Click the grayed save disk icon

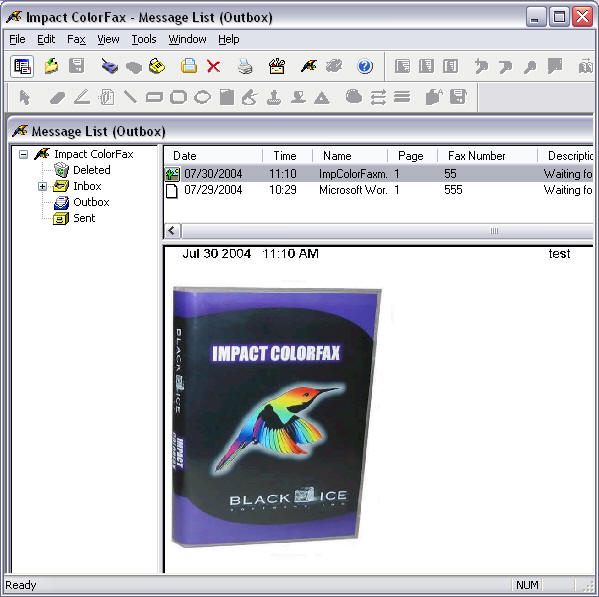tap(76, 66)
